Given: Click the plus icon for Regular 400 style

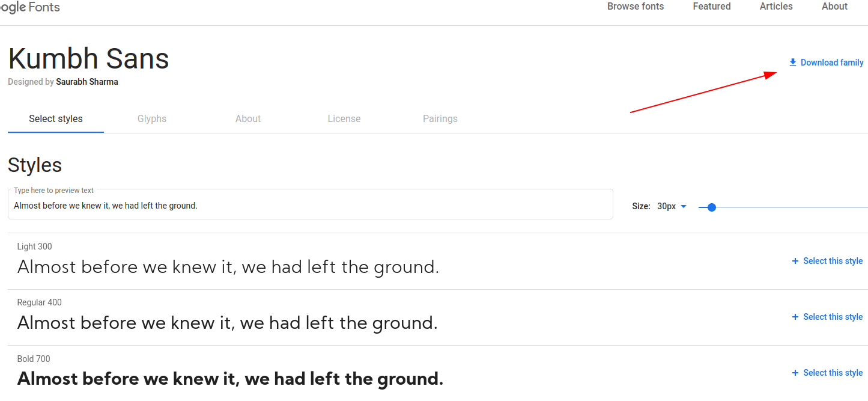Looking at the screenshot, I should click(795, 317).
